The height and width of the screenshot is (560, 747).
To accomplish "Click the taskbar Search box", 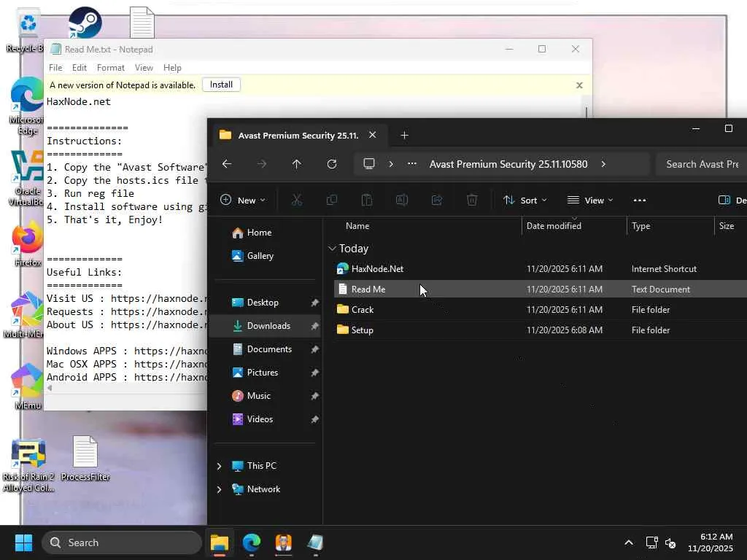I will (x=122, y=542).
